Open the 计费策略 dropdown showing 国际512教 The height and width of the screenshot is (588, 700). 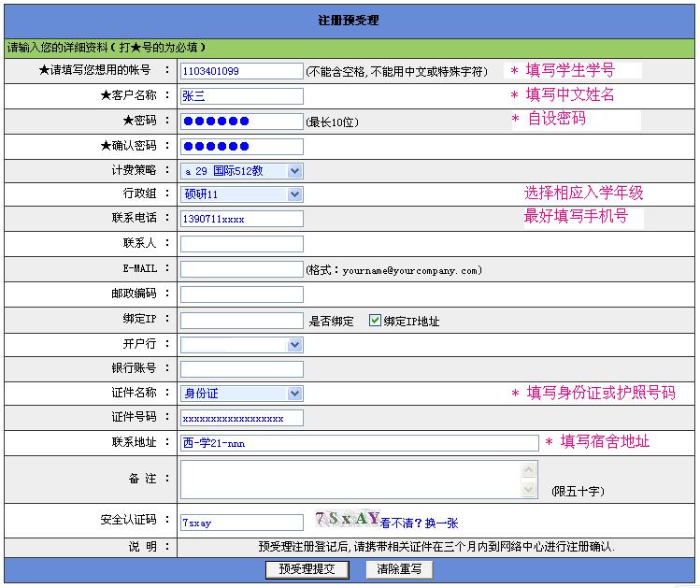(x=241, y=171)
